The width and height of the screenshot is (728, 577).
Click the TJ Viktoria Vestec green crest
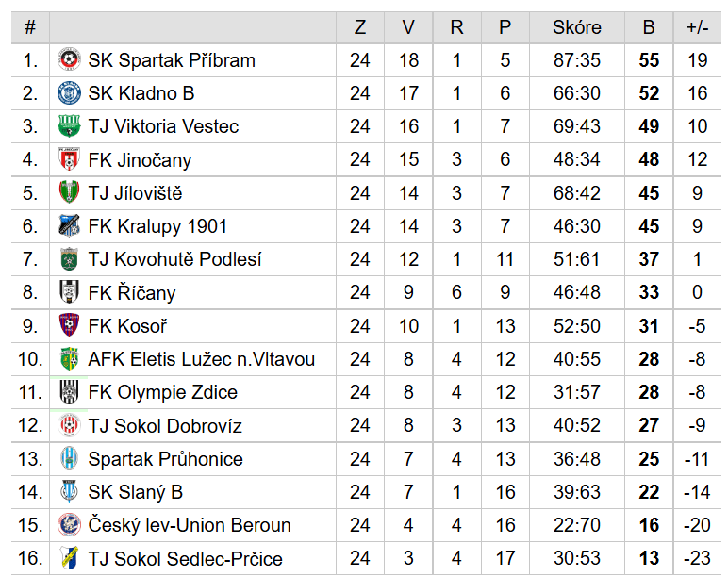(x=69, y=125)
